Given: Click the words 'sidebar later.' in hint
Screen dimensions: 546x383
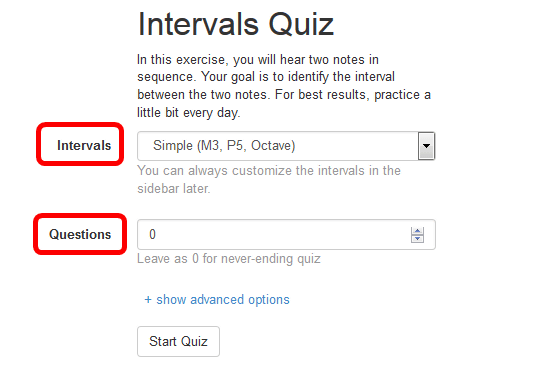Looking at the screenshot, I should click(x=174, y=188).
